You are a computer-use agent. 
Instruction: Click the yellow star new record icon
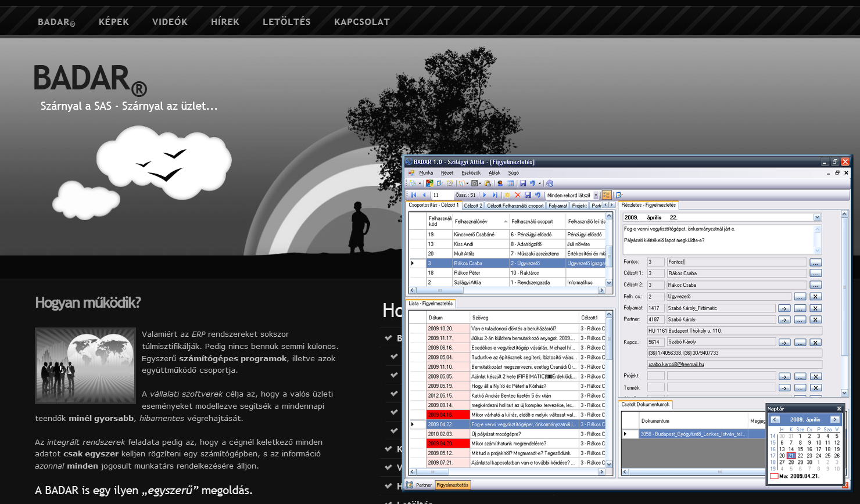[507, 195]
